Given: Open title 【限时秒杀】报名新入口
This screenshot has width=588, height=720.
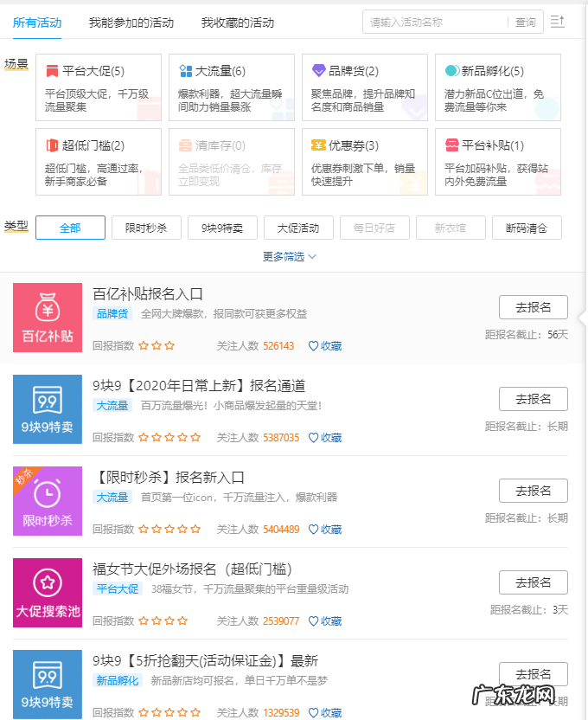Looking at the screenshot, I should point(169,478).
